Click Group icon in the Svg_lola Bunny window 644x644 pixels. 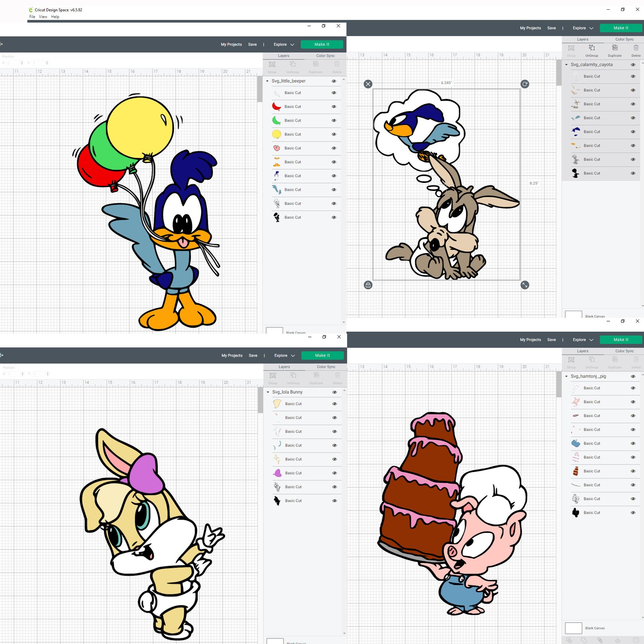pos(273,376)
